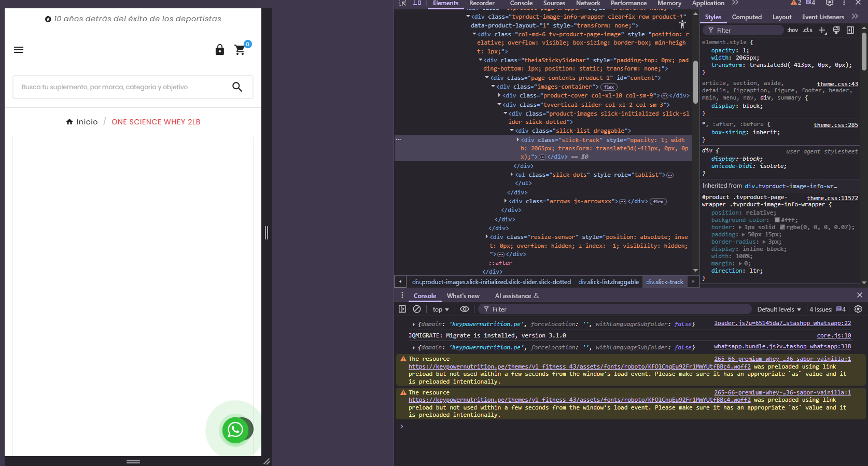Screen dimensions: 868x466
Task: Click the WhatsApp chat floating button
Action: pos(235,430)
